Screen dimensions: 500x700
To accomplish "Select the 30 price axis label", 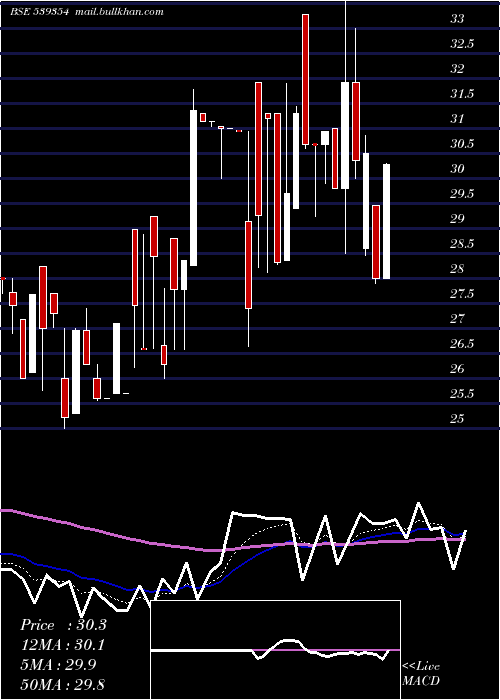I will click(458, 169).
